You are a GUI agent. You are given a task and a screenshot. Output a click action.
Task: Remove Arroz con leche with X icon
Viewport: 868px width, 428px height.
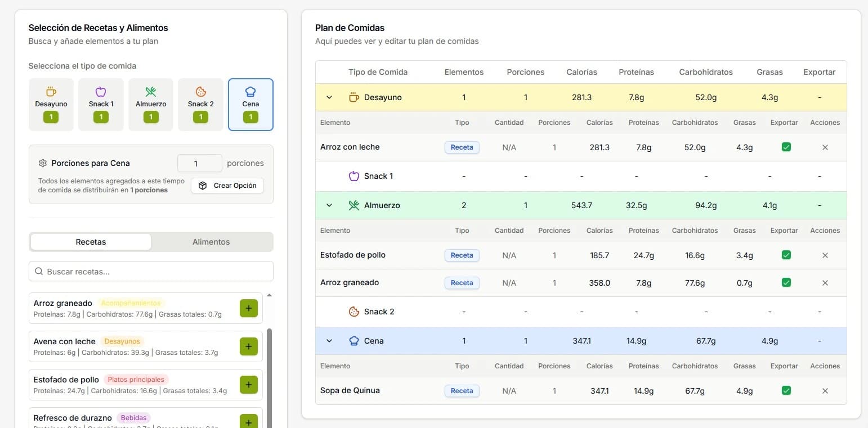tap(825, 147)
